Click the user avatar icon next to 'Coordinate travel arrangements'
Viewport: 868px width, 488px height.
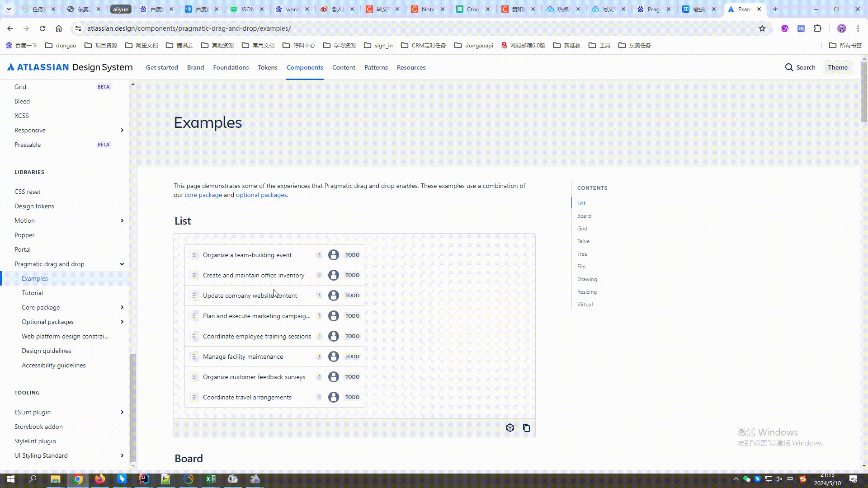(333, 397)
